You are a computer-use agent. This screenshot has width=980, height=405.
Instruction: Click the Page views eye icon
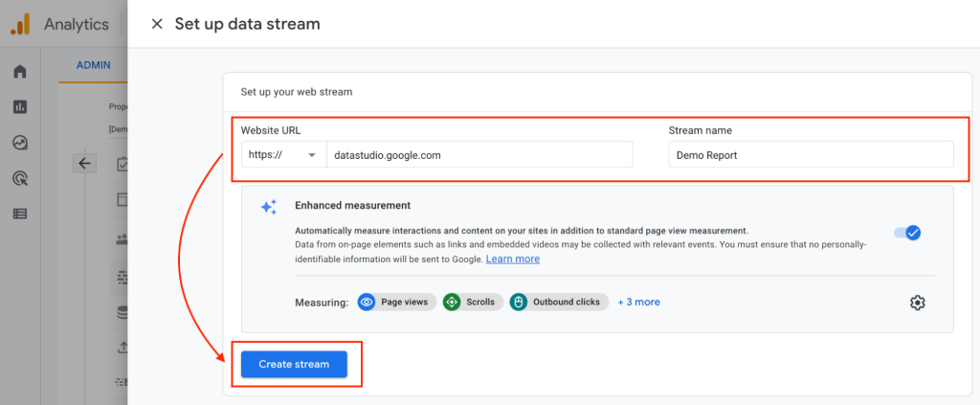(367, 302)
